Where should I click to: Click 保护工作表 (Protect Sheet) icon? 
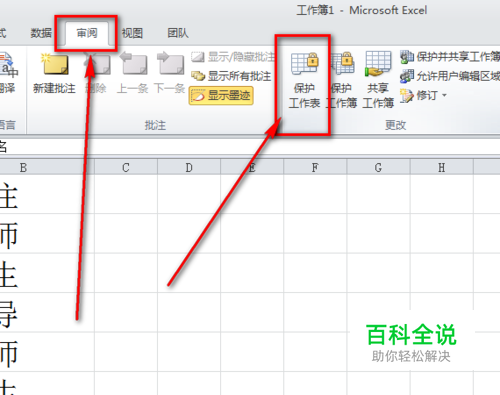[x=304, y=63]
